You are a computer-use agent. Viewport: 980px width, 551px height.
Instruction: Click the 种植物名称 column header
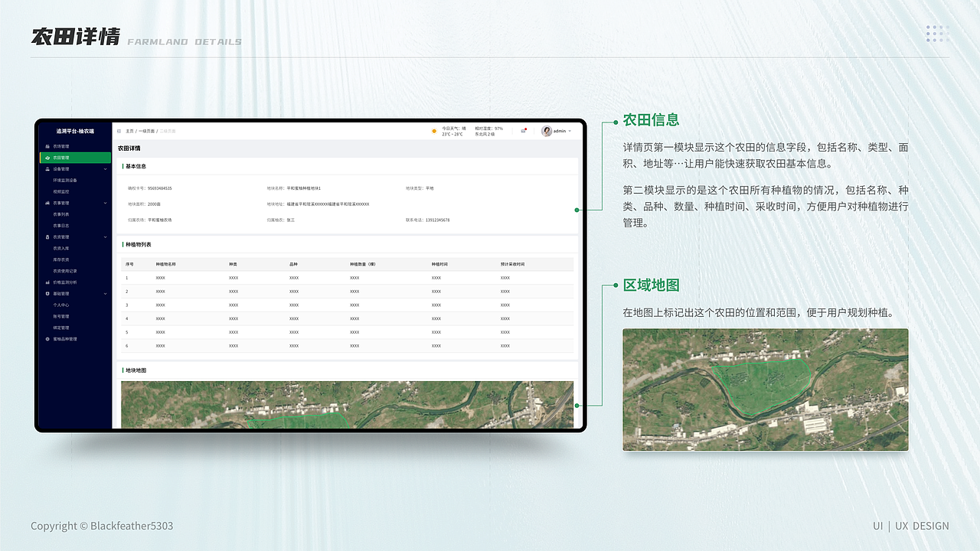[165, 264]
